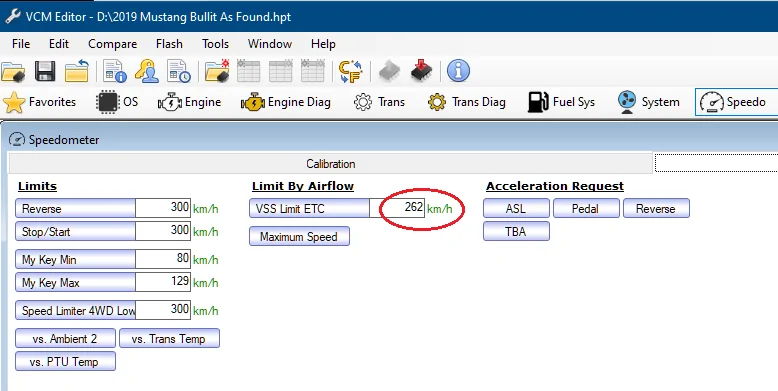The height and width of the screenshot is (391, 778).
Task: Click the open tune file folder icon
Action: (13, 71)
